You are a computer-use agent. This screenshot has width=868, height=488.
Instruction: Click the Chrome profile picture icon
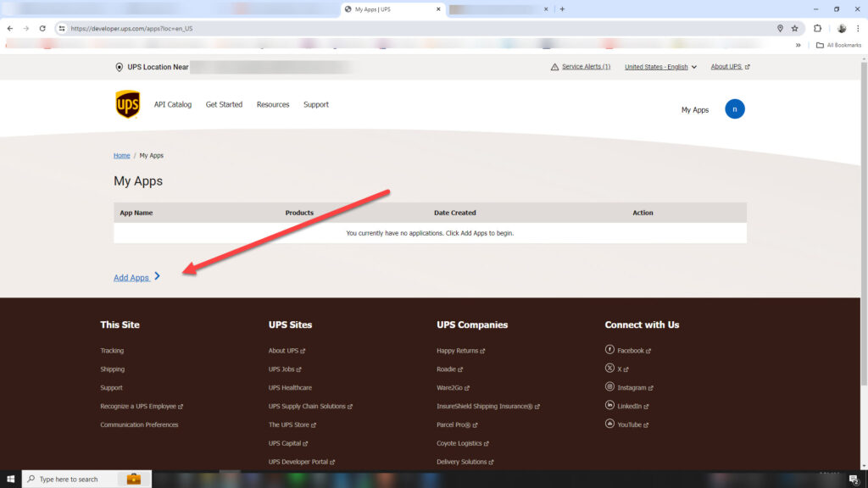point(842,28)
